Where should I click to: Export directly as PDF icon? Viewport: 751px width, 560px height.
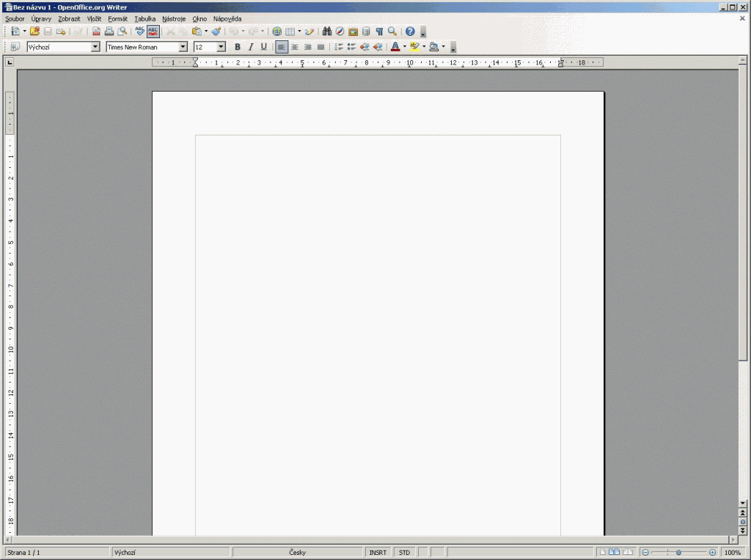click(96, 32)
